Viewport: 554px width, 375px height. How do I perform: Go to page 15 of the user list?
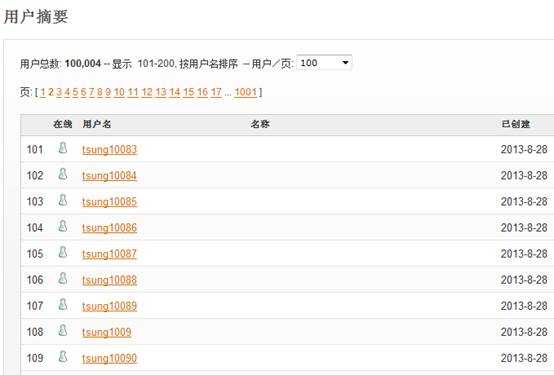189,92
